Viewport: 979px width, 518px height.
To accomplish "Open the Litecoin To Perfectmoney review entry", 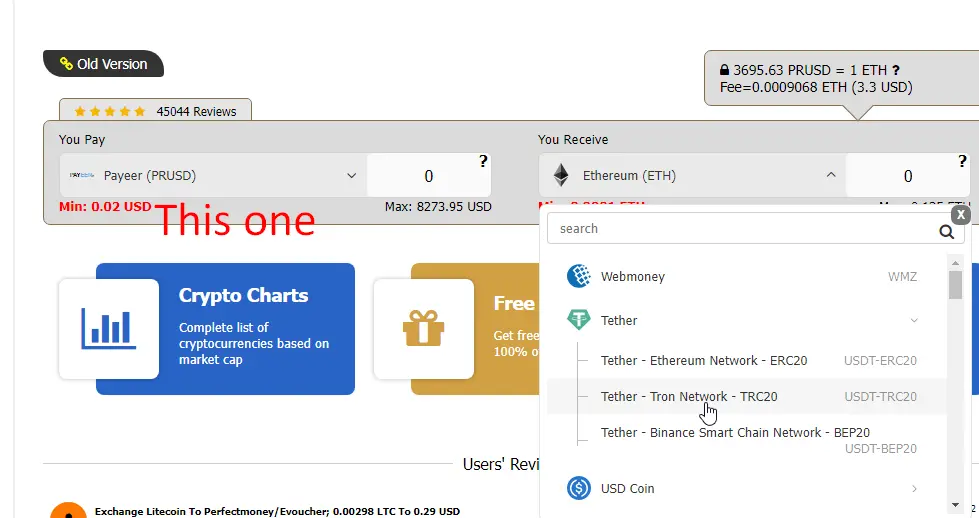I will coord(277,511).
